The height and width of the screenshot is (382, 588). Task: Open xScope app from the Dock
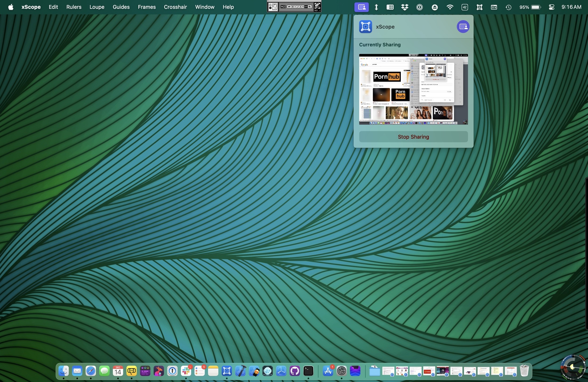[227, 371]
